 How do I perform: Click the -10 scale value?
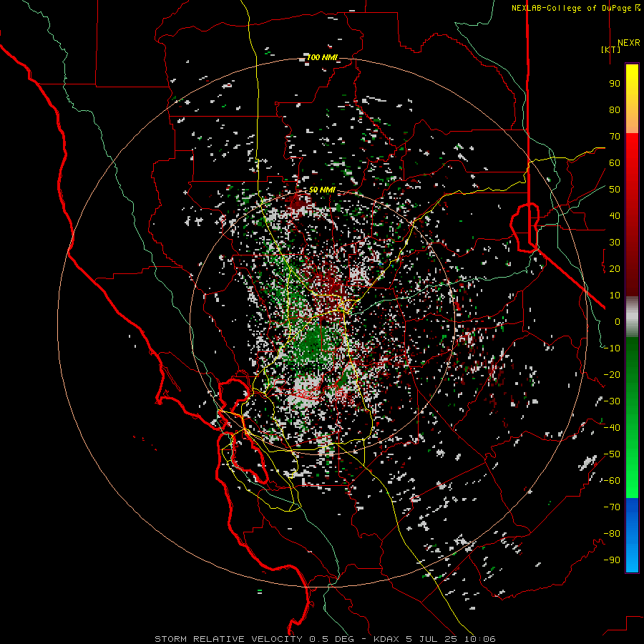coord(612,348)
